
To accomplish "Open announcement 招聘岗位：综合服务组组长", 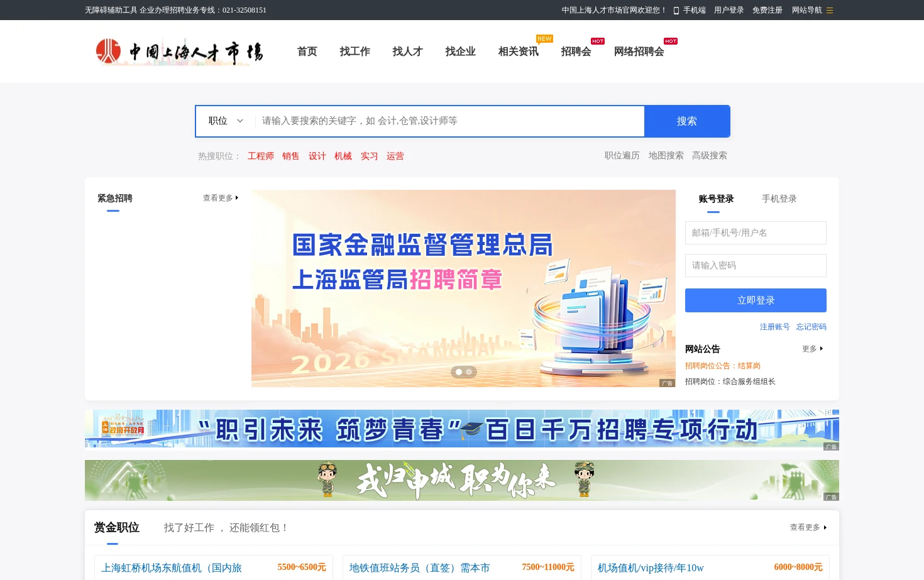I will [x=730, y=381].
